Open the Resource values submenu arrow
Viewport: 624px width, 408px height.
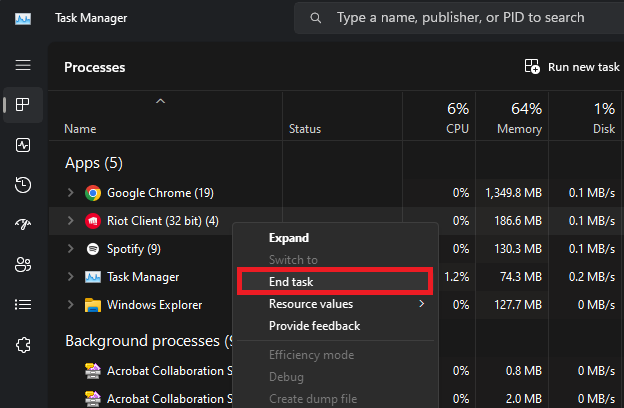[421, 304]
